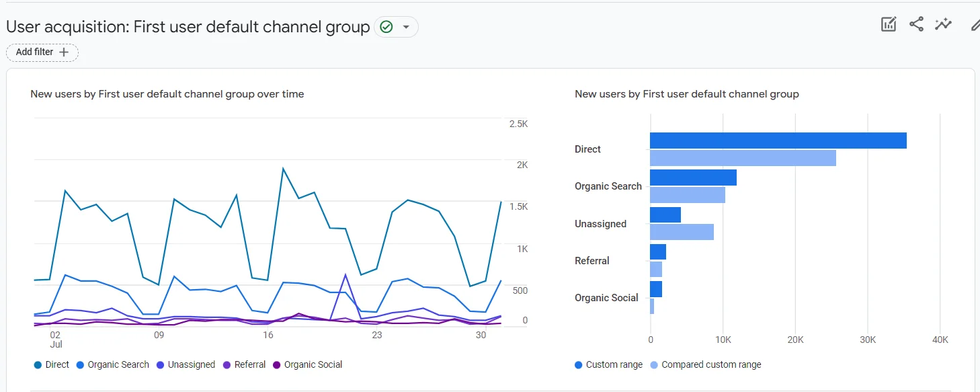
Task: Select the Organic Search bar label
Action: pyautogui.click(x=608, y=186)
